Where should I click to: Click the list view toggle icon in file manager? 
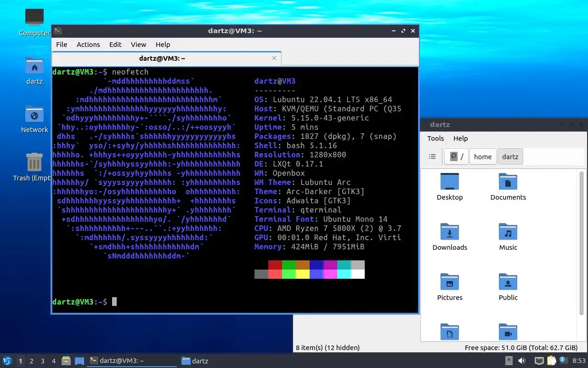432,156
